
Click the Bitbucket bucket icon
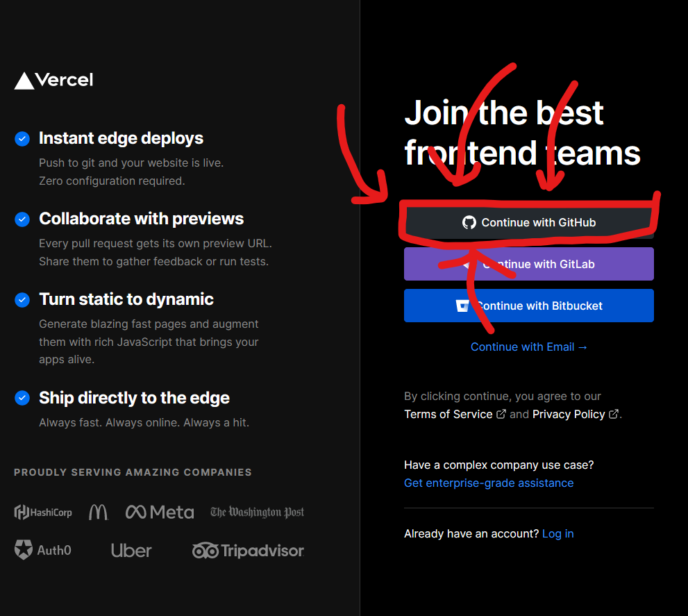[462, 306]
